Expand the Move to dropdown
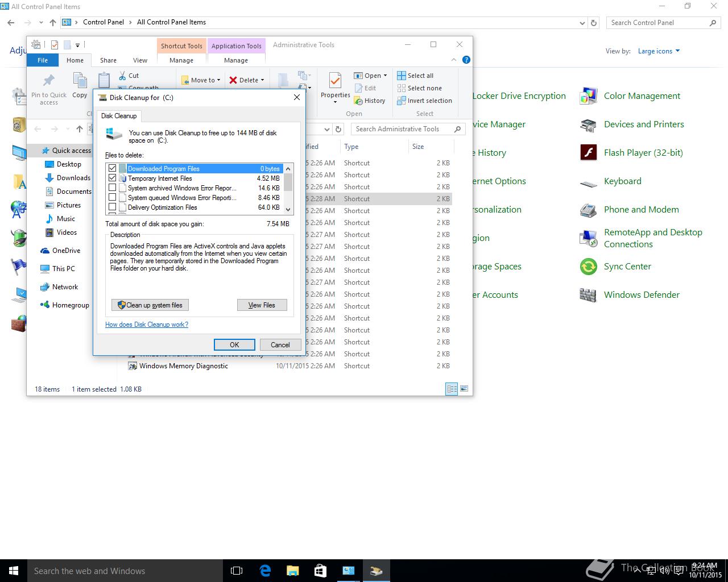728x582 pixels. [x=220, y=80]
